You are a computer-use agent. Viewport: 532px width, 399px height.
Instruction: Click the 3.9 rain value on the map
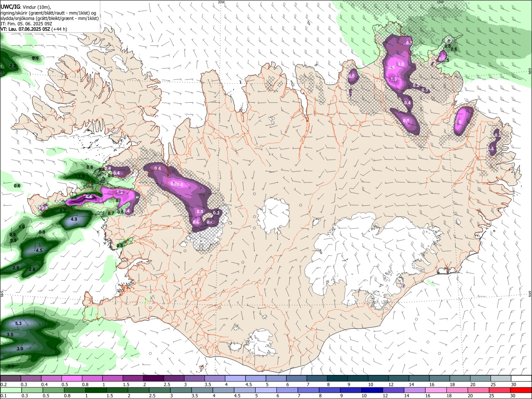pos(20,349)
